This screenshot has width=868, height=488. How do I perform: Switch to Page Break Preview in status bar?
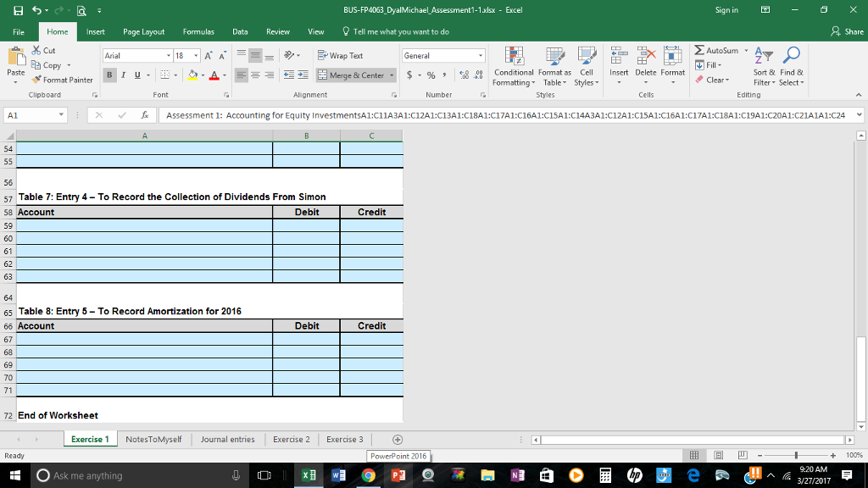coord(743,455)
